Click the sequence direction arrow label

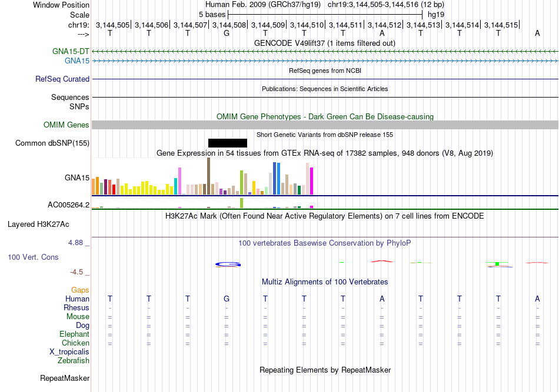tap(84, 34)
